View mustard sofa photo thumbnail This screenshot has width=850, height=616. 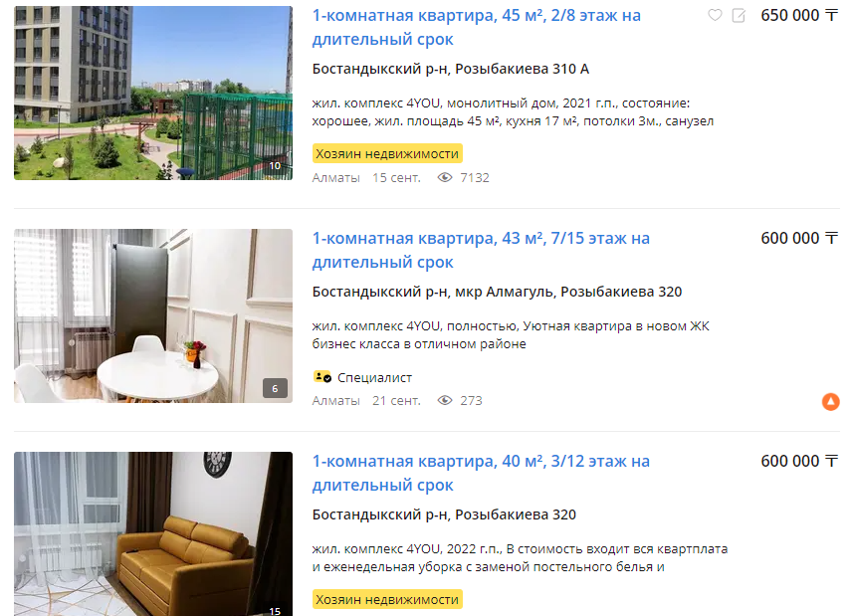(153, 533)
